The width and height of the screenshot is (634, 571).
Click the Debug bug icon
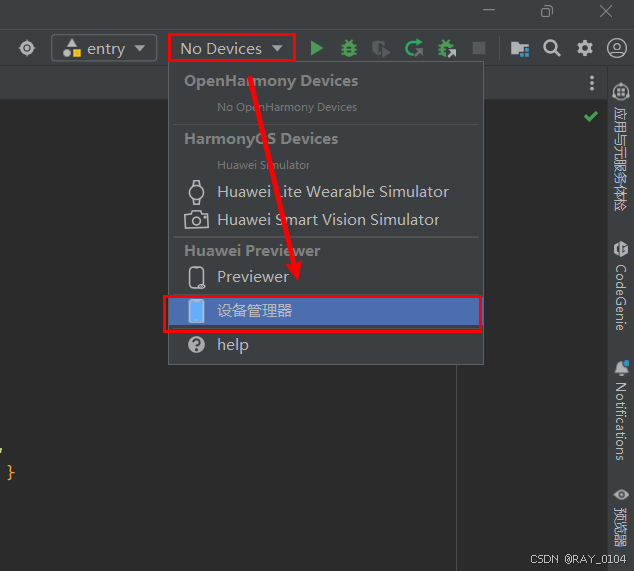349,48
